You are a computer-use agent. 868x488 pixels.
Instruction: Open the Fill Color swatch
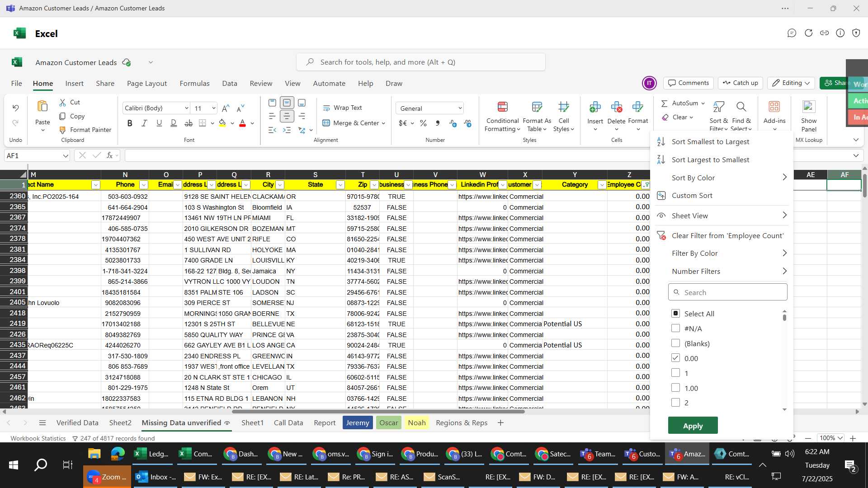point(222,123)
